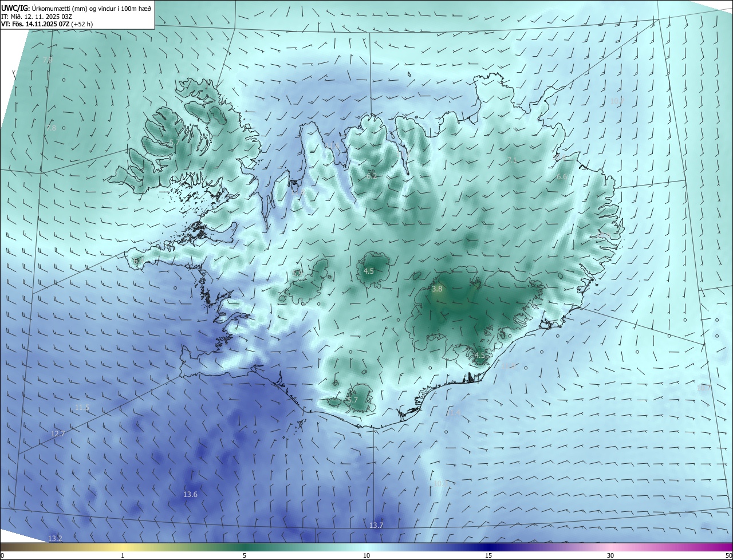Image resolution: width=733 pixels, height=560 pixels.
Task: Click the 50 tick label on color scale
Action: (x=728, y=555)
